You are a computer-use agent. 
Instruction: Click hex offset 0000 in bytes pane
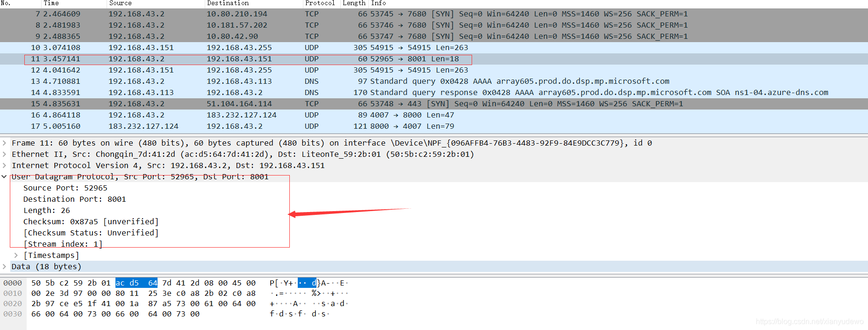(13, 283)
